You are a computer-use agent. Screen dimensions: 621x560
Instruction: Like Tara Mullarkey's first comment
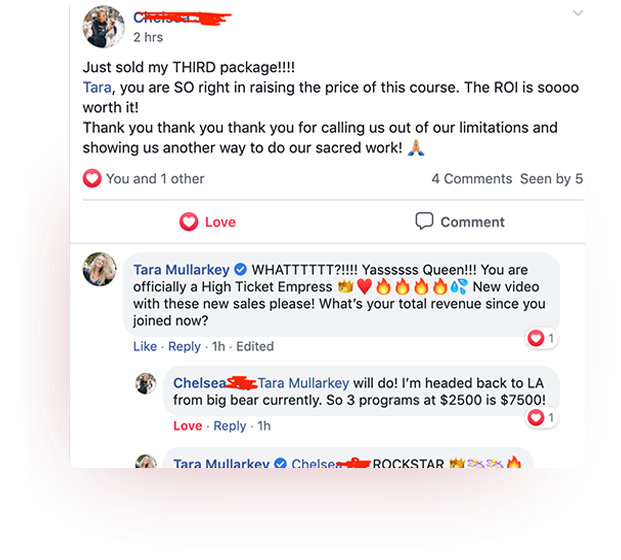[145, 347]
